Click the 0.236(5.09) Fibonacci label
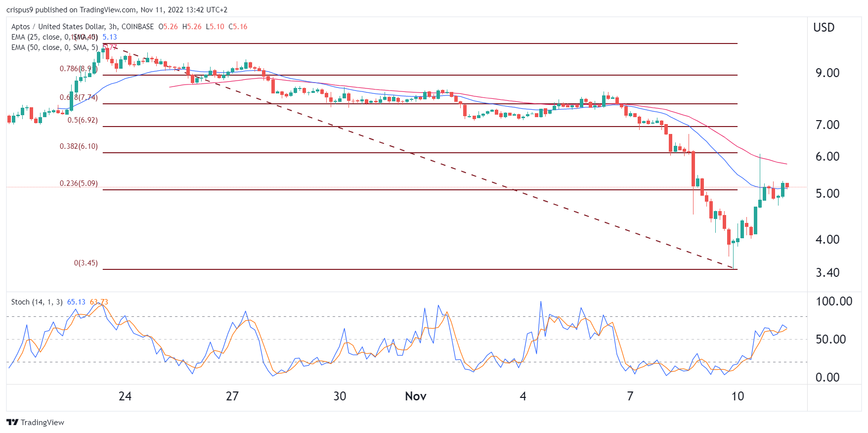 click(79, 183)
